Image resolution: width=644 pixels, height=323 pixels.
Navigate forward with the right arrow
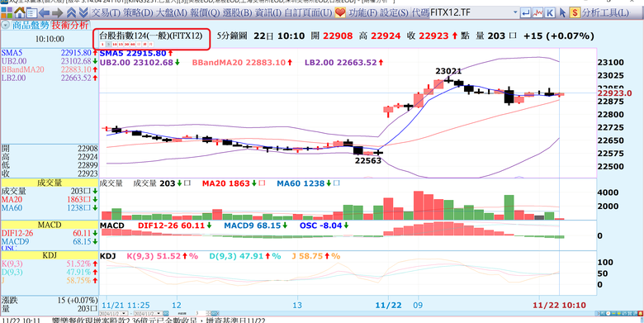click(x=57, y=12)
